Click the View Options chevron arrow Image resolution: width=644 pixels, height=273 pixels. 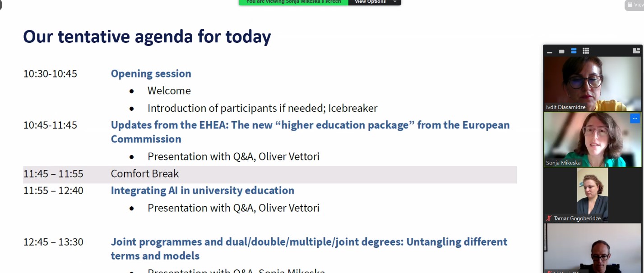[x=395, y=2]
